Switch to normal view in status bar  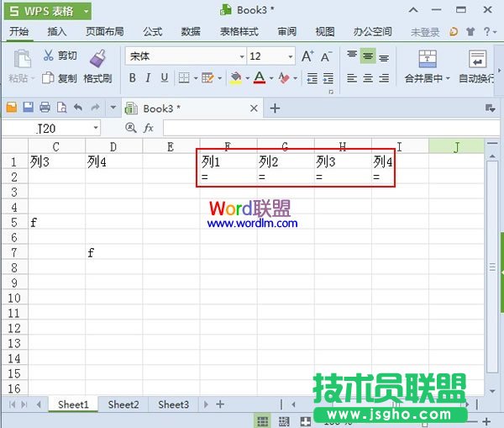263,421
